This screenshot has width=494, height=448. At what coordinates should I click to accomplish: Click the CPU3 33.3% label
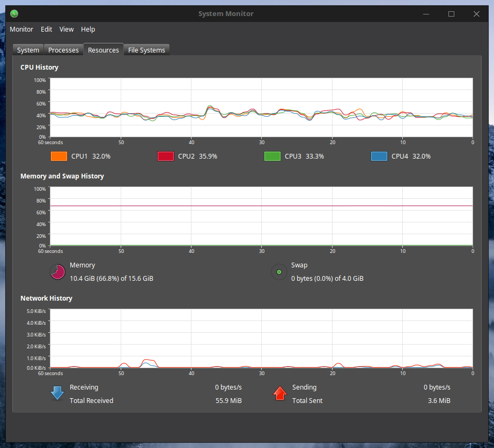[x=304, y=156]
